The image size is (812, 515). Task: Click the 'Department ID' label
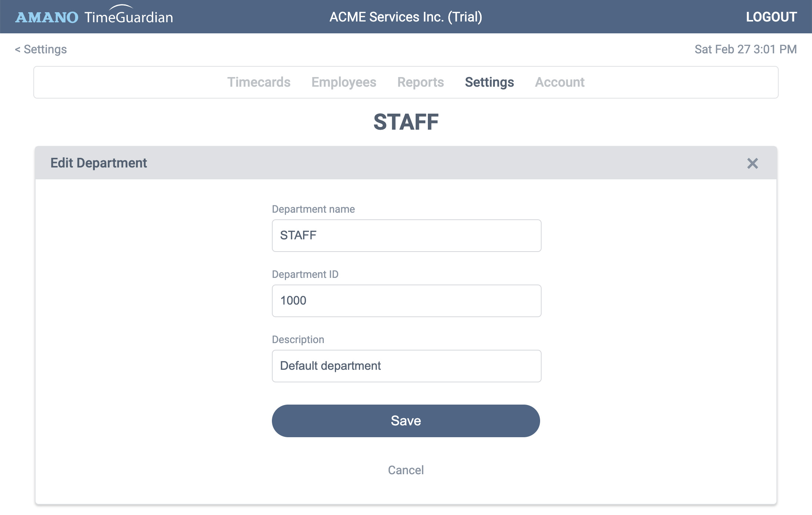point(305,275)
